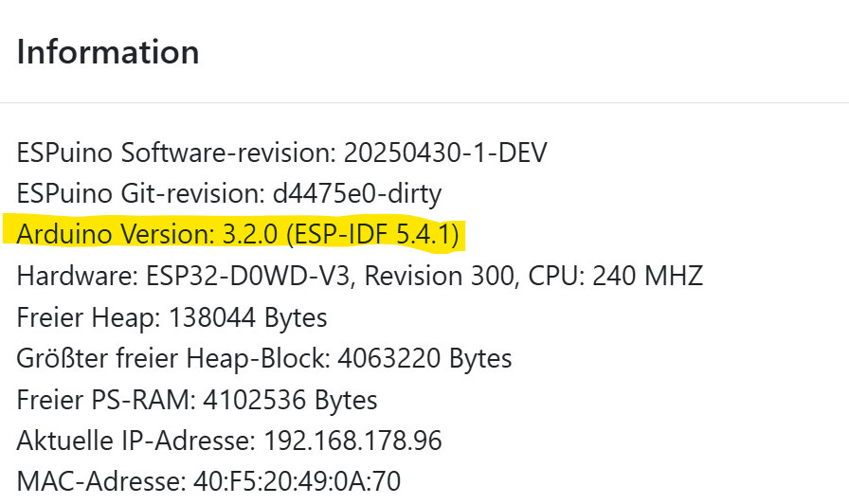Click the 138044 Bytes value

[x=248, y=317]
